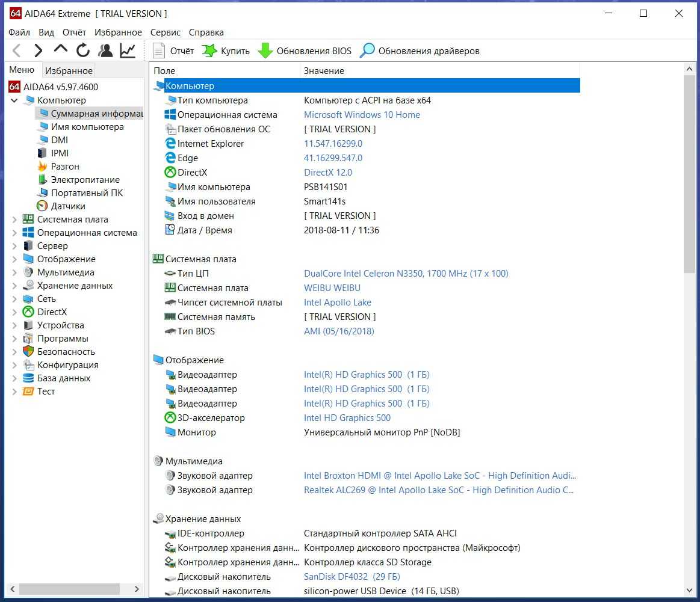This screenshot has width=700, height=602.
Task: Click the Купить buy button
Action: click(226, 51)
